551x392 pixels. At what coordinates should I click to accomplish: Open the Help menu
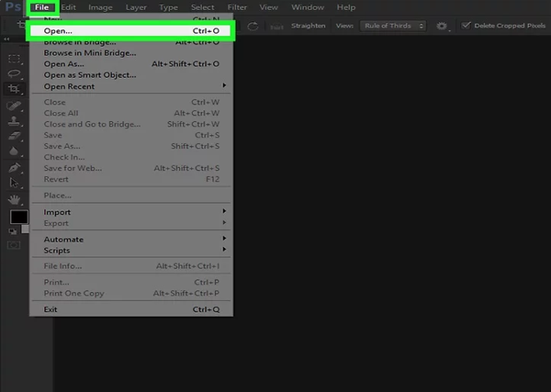coord(346,7)
